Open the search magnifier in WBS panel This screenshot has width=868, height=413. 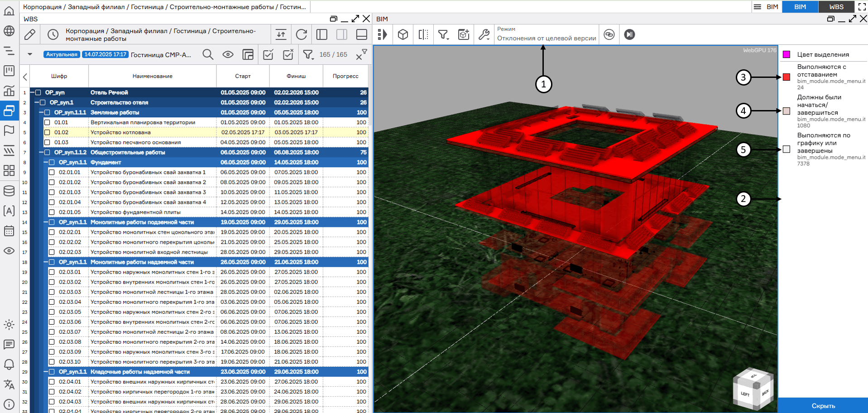(208, 55)
